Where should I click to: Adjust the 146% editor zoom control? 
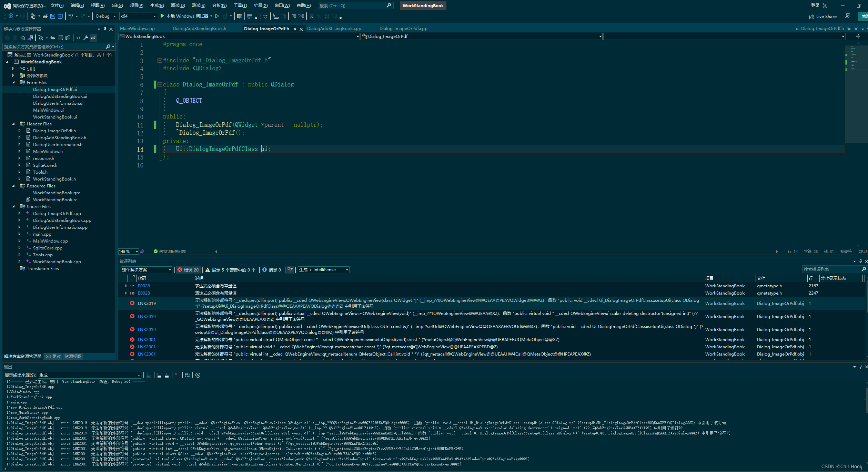pyautogui.click(x=128, y=252)
